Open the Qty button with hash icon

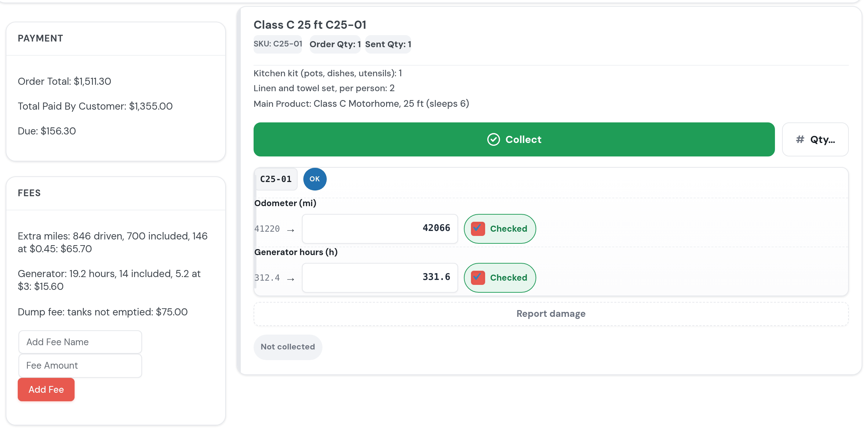[x=815, y=139]
